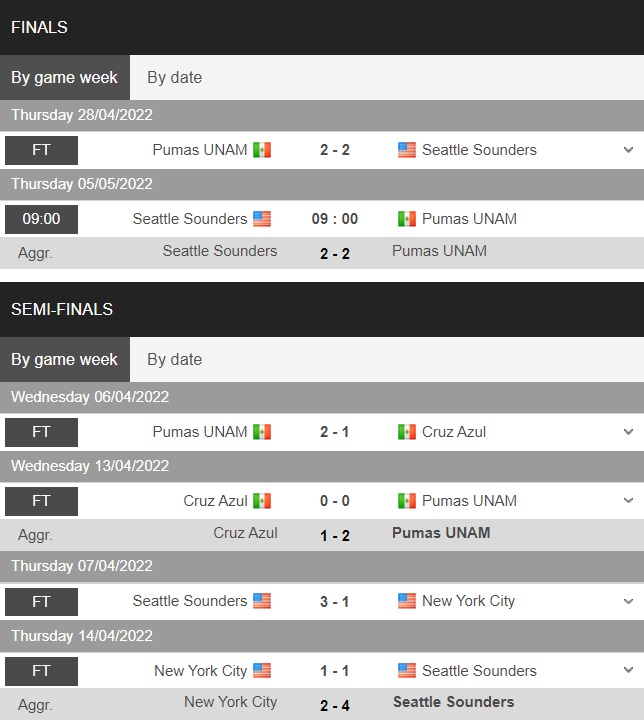Open By date tab under Semi-Finals
The image size is (644, 720).
174,360
